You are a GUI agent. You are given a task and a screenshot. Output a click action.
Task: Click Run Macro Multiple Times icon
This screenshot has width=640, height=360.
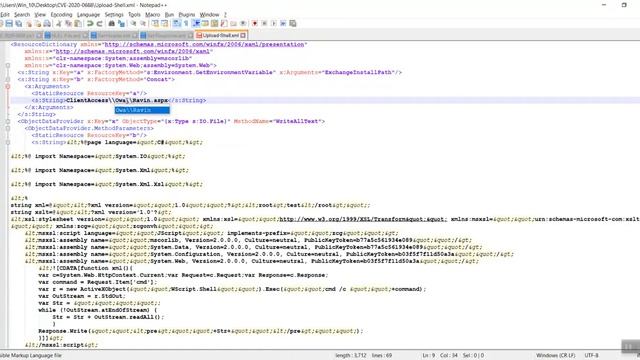(283, 24)
